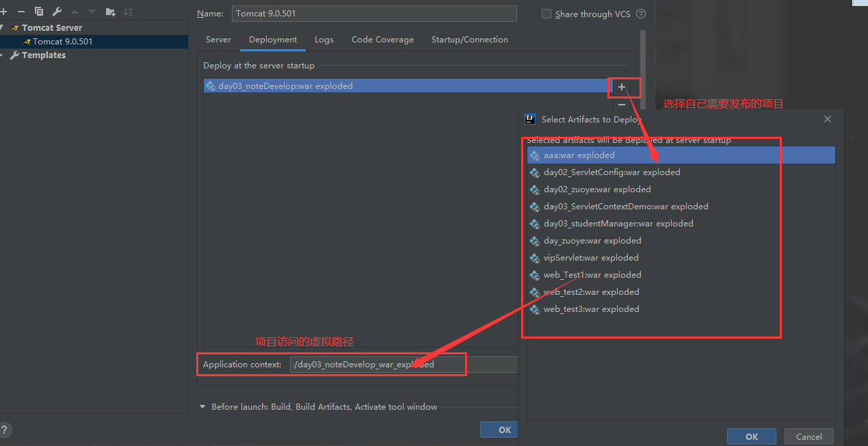Pick the day03_ServletContextDemo:war exploded artifact
The width and height of the screenshot is (868, 446).
click(x=681, y=207)
